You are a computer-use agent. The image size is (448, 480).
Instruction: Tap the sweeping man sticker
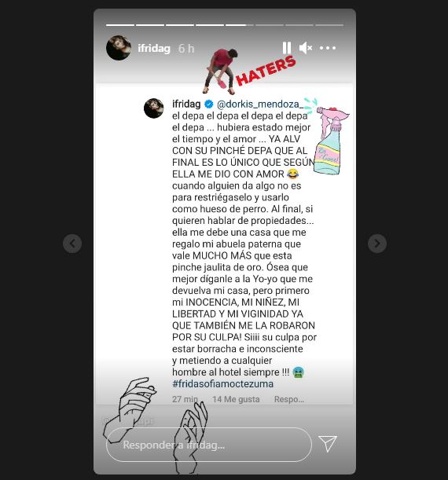click(221, 71)
